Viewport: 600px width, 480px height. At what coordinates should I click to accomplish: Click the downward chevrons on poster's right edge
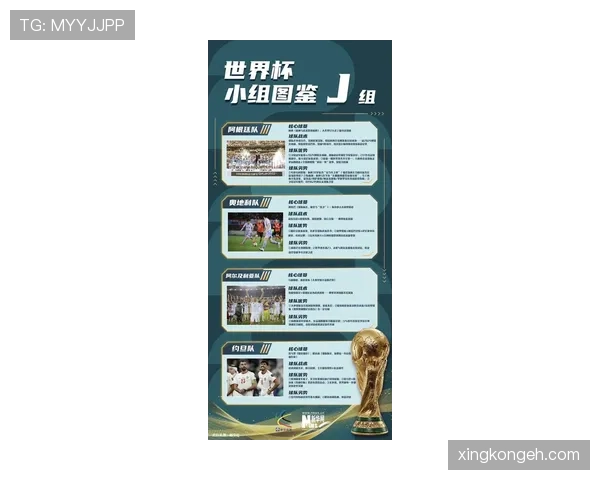384,276
